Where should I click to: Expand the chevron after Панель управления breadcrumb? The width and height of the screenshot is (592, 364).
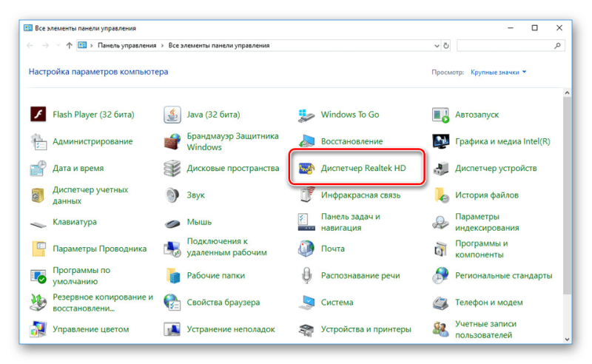tap(162, 46)
